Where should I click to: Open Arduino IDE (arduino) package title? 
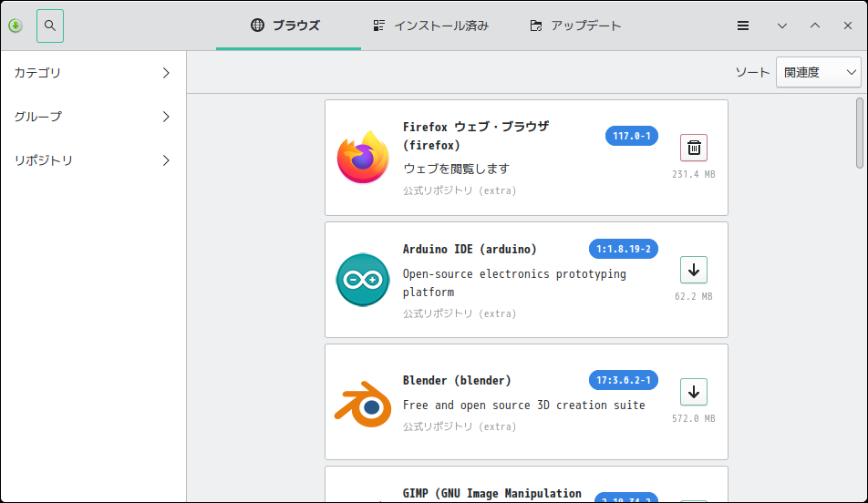(x=470, y=249)
